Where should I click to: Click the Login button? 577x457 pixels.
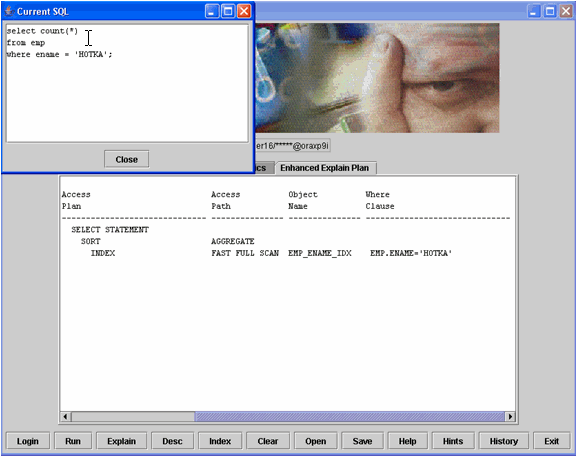click(28, 441)
